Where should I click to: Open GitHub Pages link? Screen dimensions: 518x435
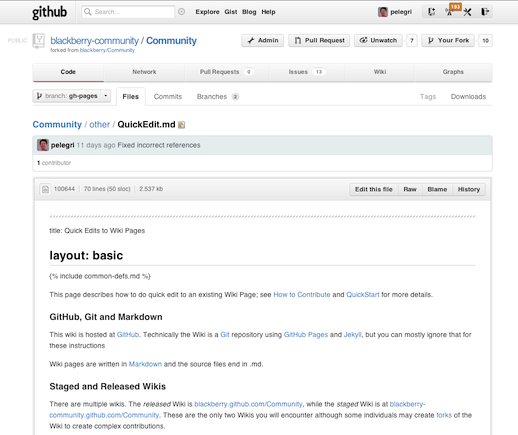tap(306, 335)
